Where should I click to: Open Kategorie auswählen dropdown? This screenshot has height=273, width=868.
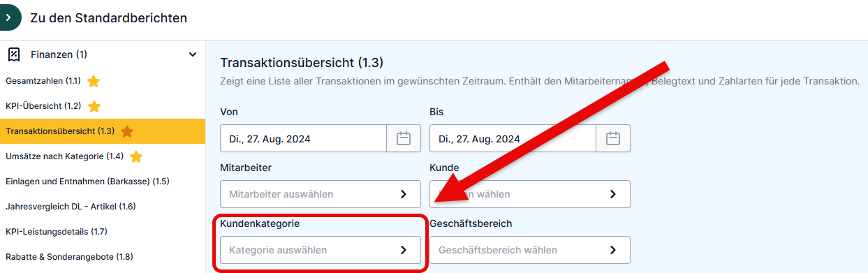pyautogui.click(x=321, y=250)
